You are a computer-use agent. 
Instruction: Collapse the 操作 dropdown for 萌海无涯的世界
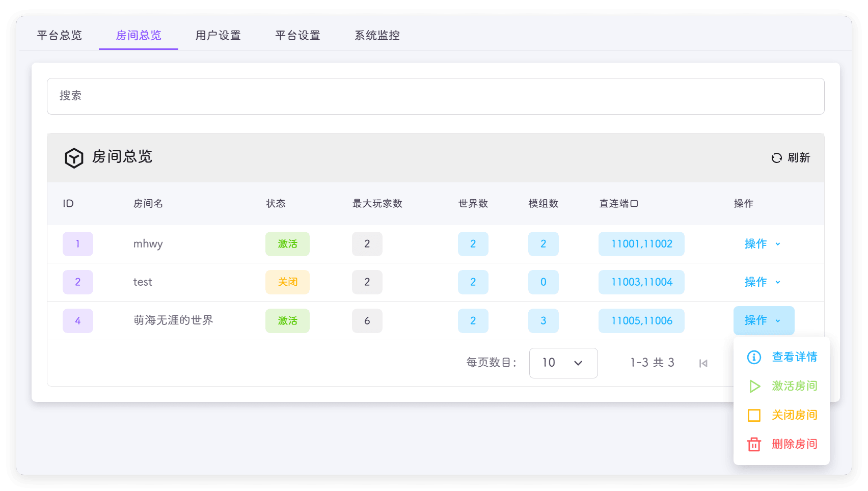(763, 320)
